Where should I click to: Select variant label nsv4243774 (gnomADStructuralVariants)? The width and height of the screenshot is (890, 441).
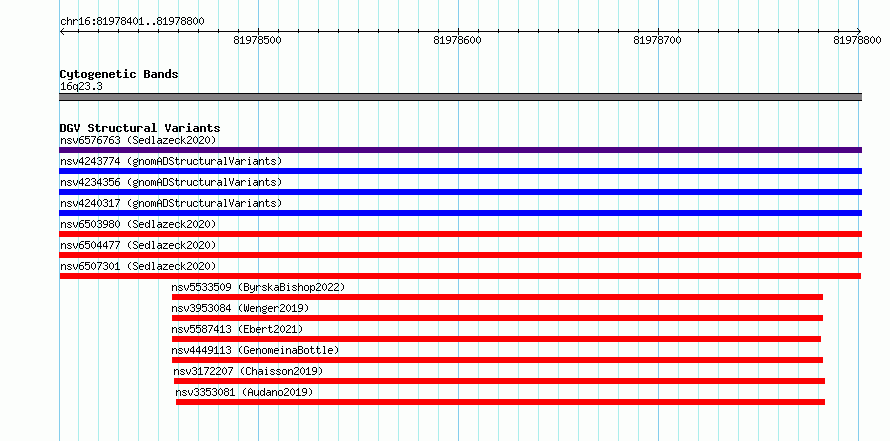point(171,161)
